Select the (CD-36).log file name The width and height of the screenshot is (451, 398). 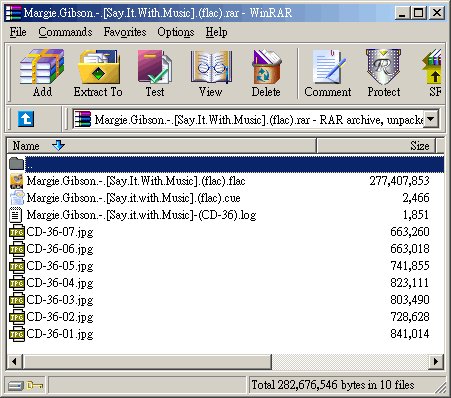tap(141, 215)
